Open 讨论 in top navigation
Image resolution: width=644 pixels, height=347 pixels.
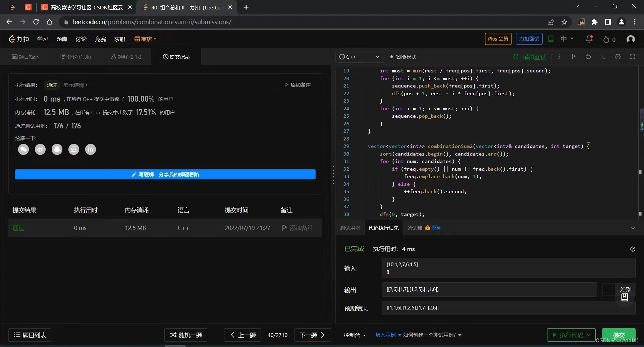point(81,39)
